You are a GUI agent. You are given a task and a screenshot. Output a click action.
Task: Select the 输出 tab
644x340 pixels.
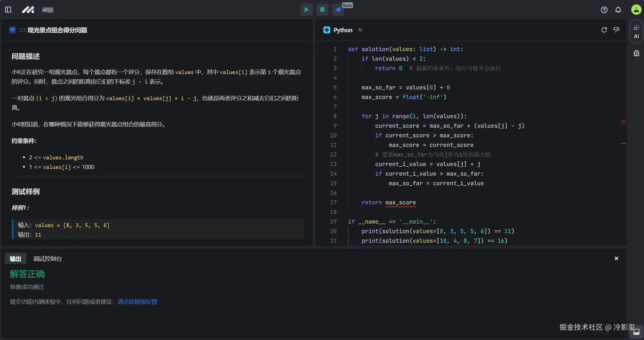pyautogui.click(x=15, y=259)
